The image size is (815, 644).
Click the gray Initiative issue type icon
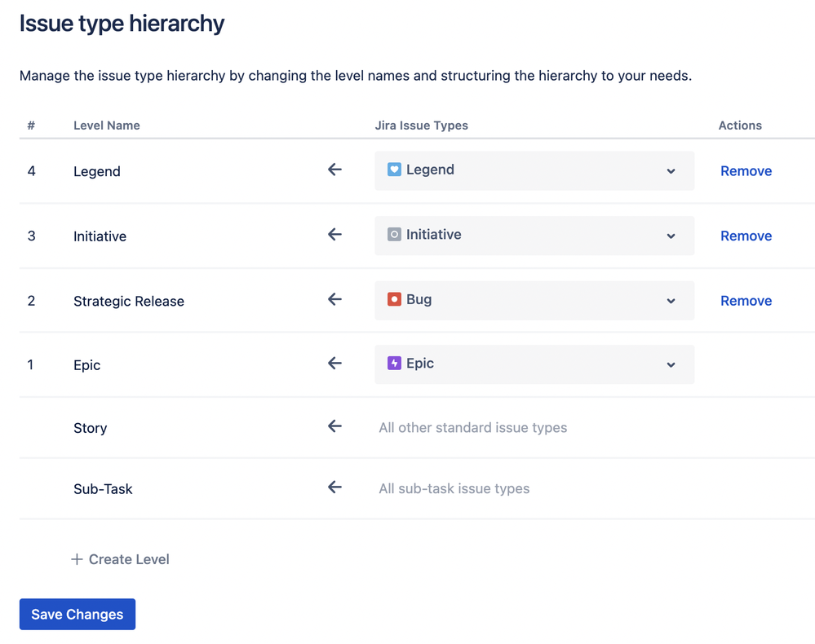click(394, 235)
